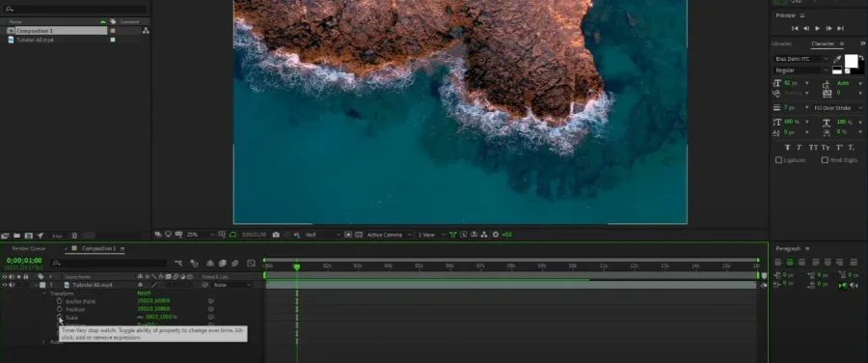Go to last frame in Preview panel

click(840, 28)
